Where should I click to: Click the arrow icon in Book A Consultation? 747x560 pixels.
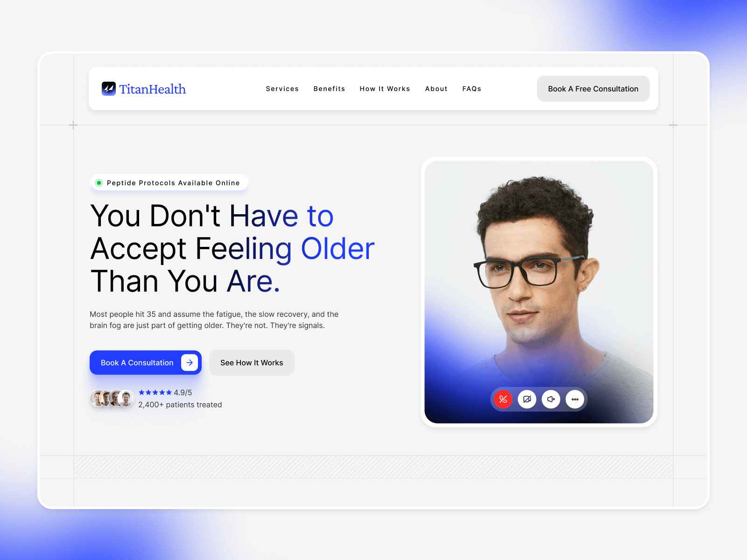pyautogui.click(x=190, y=363)
